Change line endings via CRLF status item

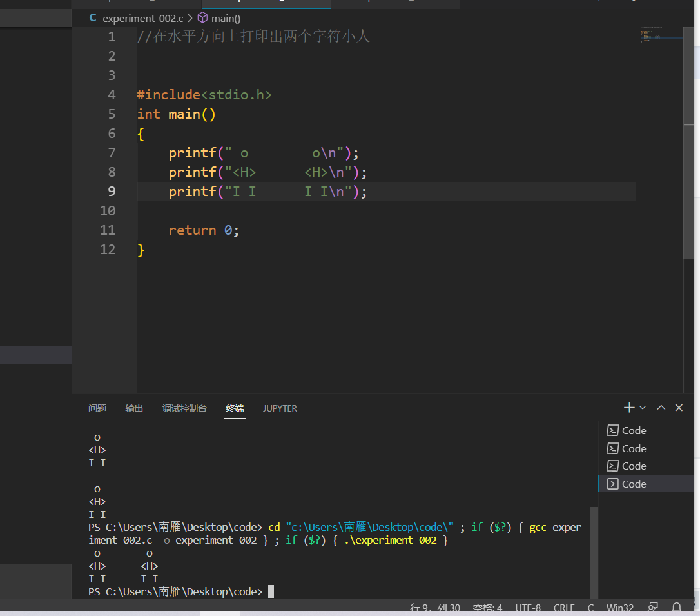564,608
